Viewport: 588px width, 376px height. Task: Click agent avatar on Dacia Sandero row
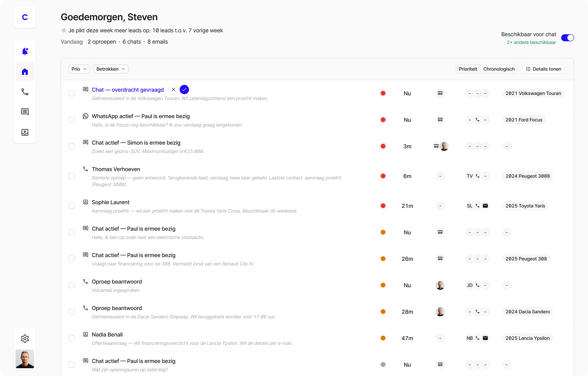[x=440, y=311]
